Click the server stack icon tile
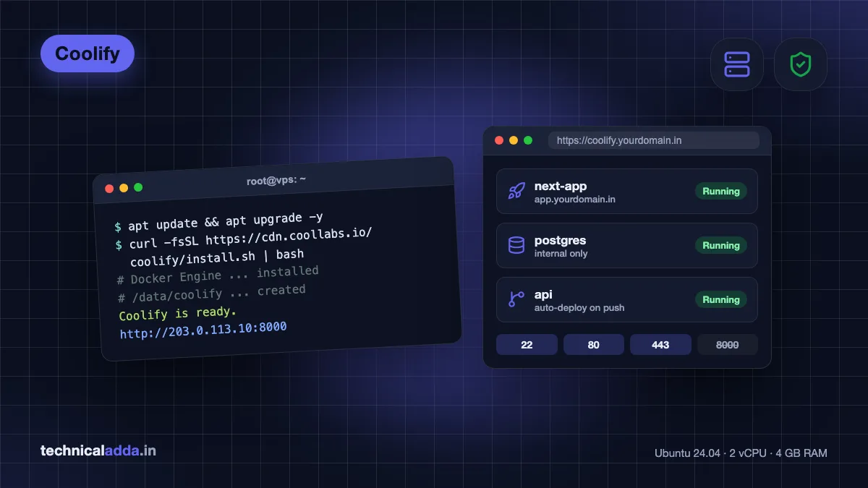The width and height of the screenshot is (868, 488). pos(737,64)
